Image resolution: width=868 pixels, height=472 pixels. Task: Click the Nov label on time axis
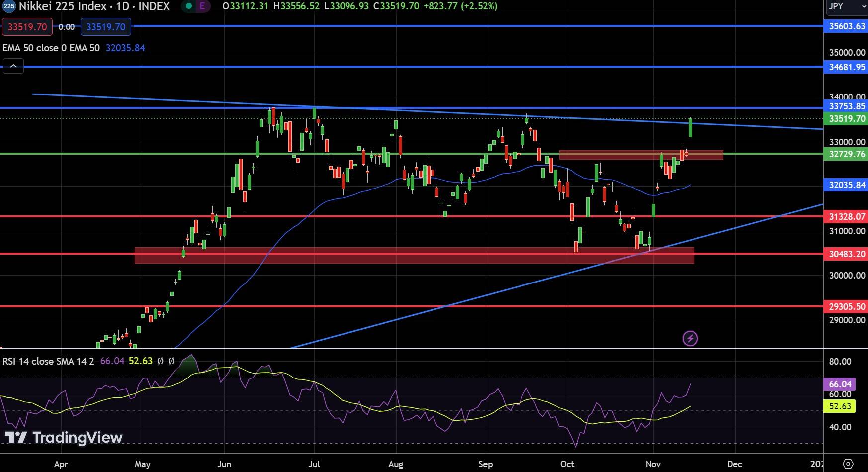pos(653,464)
